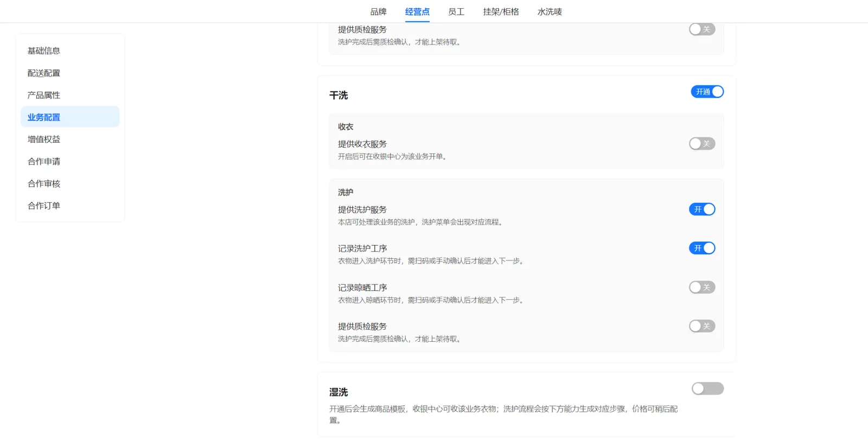Click the 干洗 section heading
This screenshot has height=441, width=868.
point(339,95)
